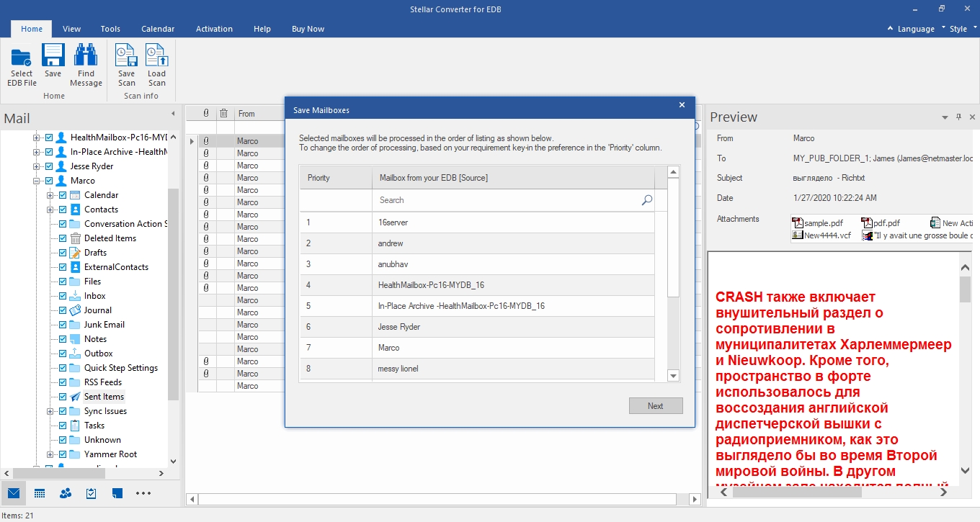Open Contacts view from the bottom bar
The width and height of the screenshot is (980, 522).
(x=66, y=493)
